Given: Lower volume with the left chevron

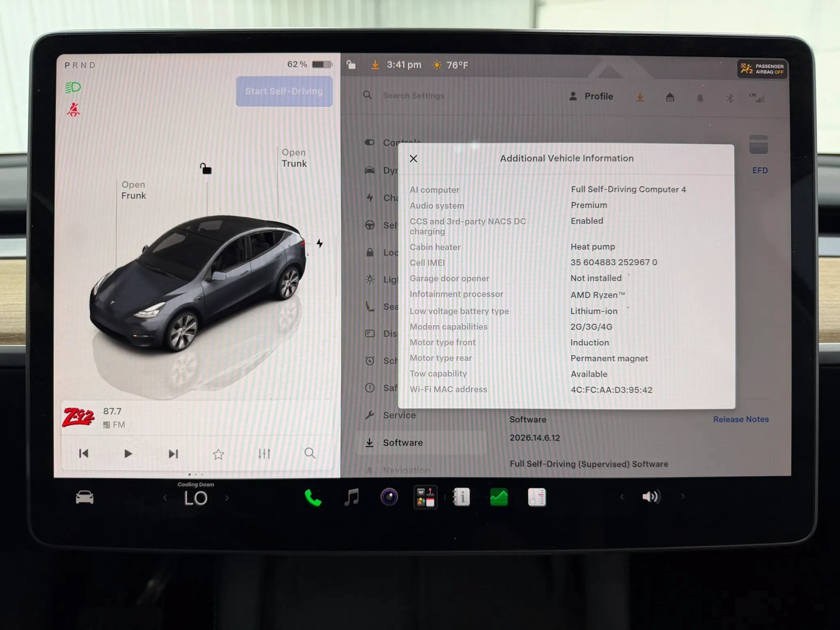Looking at the screenshot, I should (622, 497).
